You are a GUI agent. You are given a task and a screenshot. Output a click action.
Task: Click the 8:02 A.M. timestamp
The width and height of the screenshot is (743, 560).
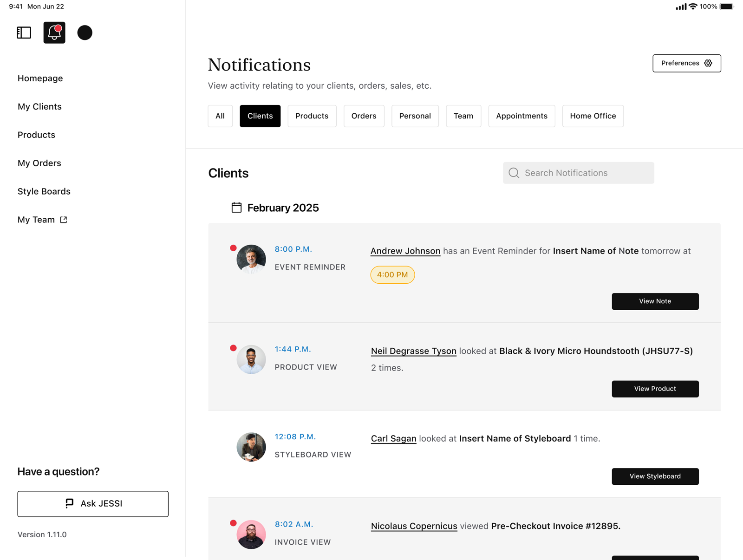[294, 524]
